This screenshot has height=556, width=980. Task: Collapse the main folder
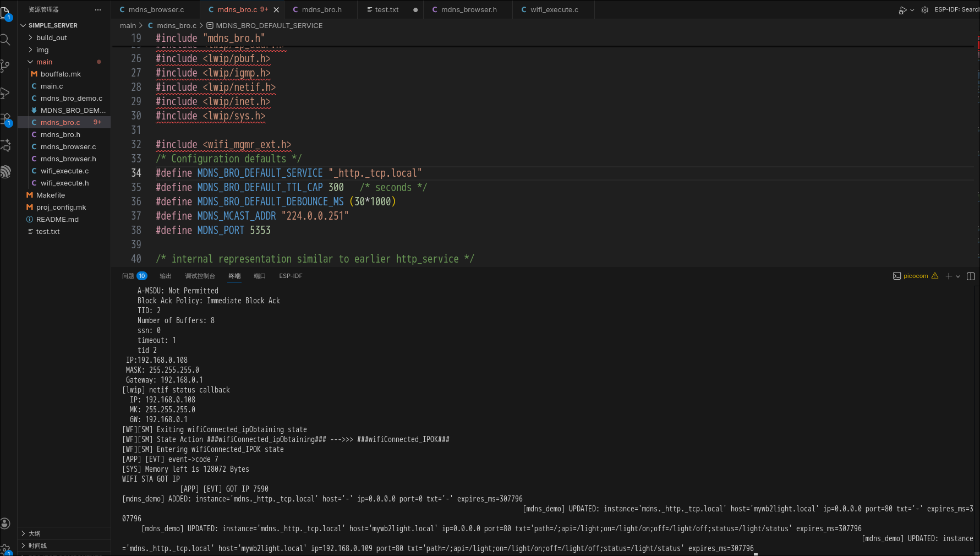(x=44, y=62)
